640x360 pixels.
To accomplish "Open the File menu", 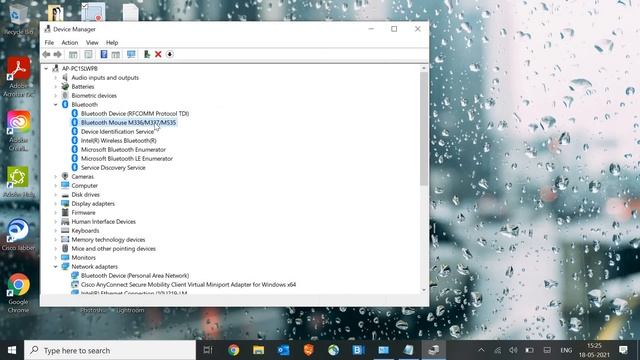I will click(49, 42).
